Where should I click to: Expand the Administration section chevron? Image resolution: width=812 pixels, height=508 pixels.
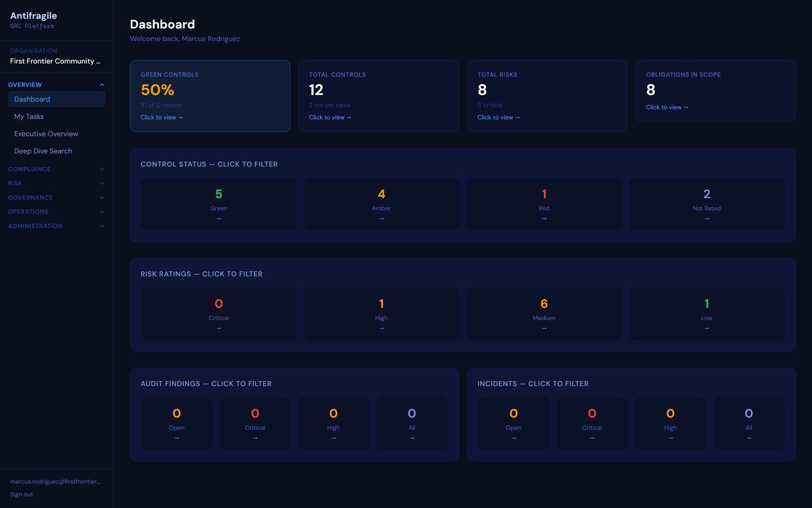tap(102, 226)
